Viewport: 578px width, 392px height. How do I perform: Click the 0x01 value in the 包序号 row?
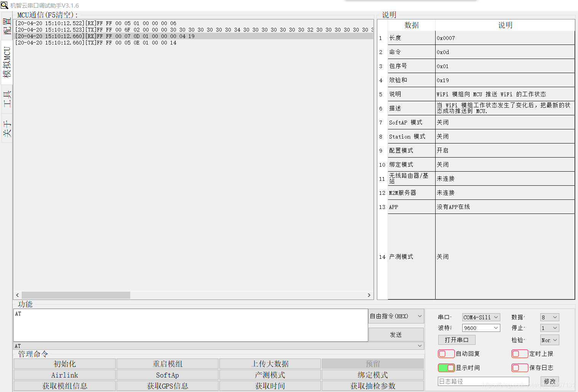[x=505, y=66]
